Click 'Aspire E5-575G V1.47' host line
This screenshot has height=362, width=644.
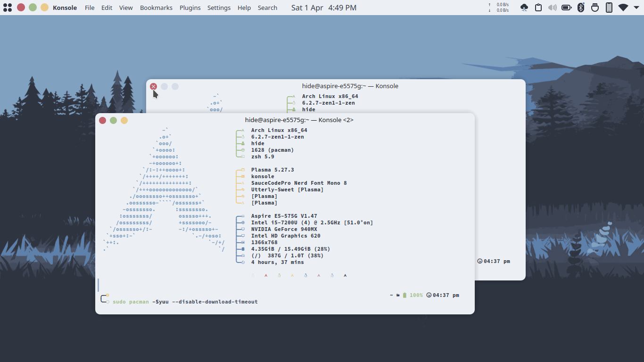coord(284,216)
